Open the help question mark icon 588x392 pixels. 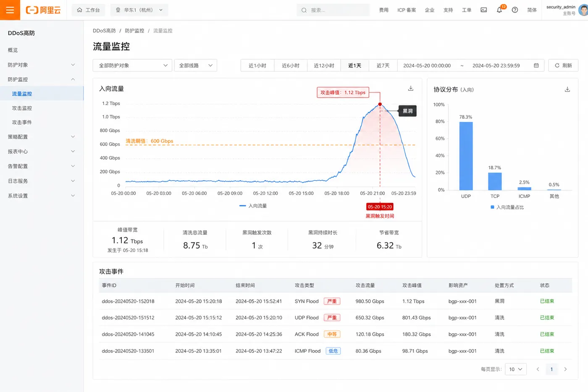[x=515, y=10]
